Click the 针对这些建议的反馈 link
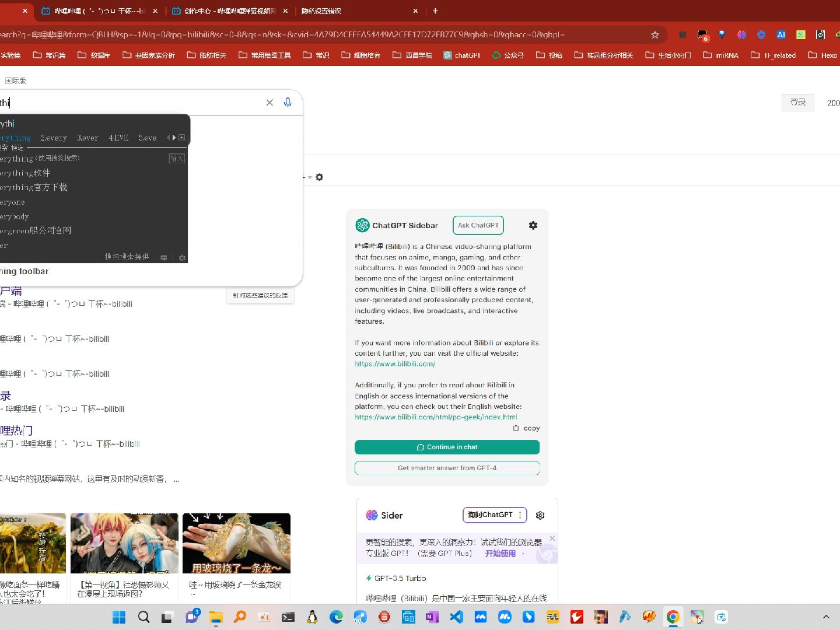Viewport: 840px width, 630px height. point(260,295)
